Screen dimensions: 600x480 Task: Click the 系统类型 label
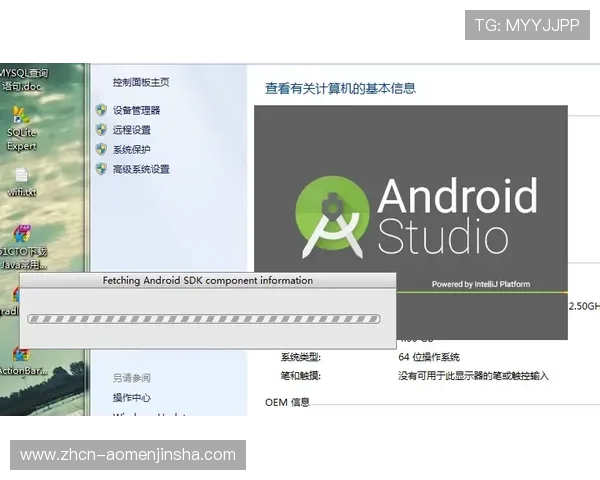[301, 357]
